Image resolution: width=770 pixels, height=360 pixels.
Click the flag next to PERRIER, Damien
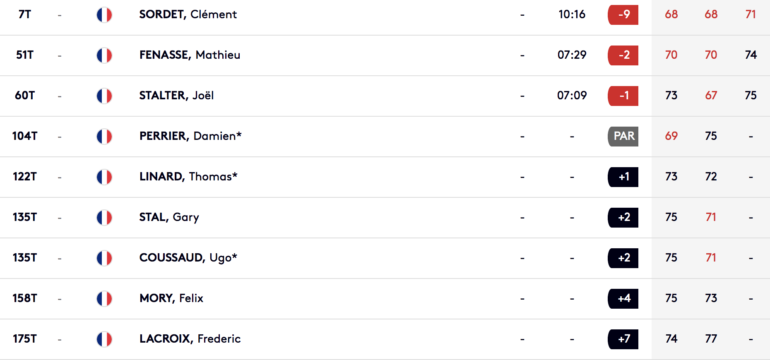pyautogui.click(x=104, y=136)
